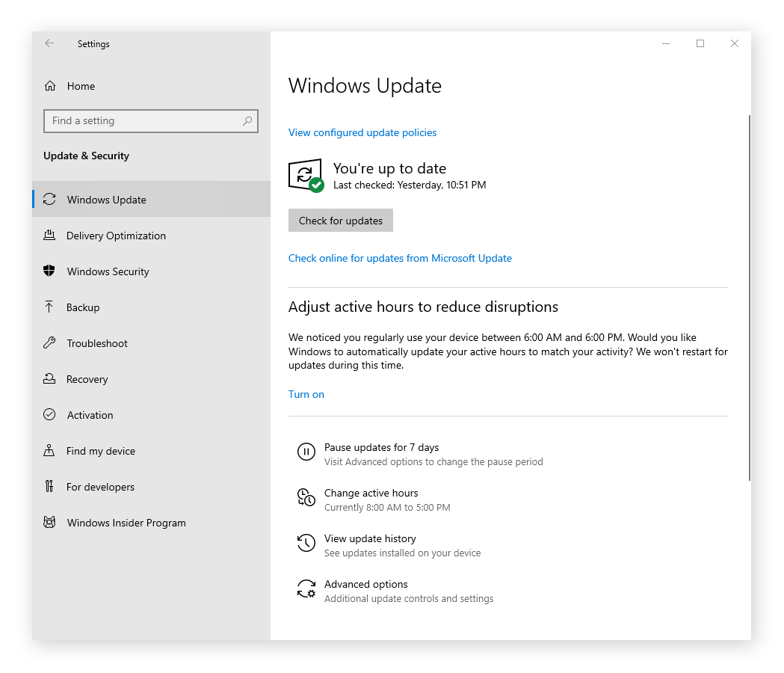
Task: Click the Recovery icon in the sidebar
Action: (x=49, y=379)
